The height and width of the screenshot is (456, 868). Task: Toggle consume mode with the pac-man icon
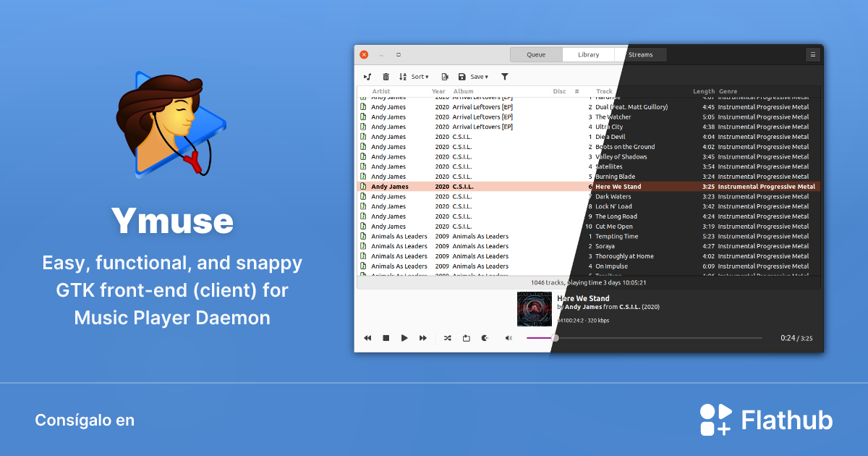[x=485, y=337]
